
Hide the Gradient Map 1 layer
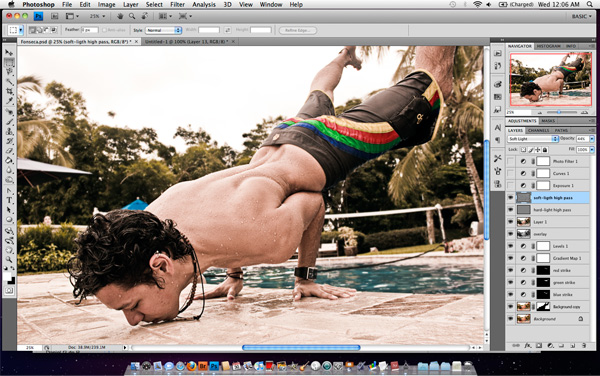tap(510, 258)
